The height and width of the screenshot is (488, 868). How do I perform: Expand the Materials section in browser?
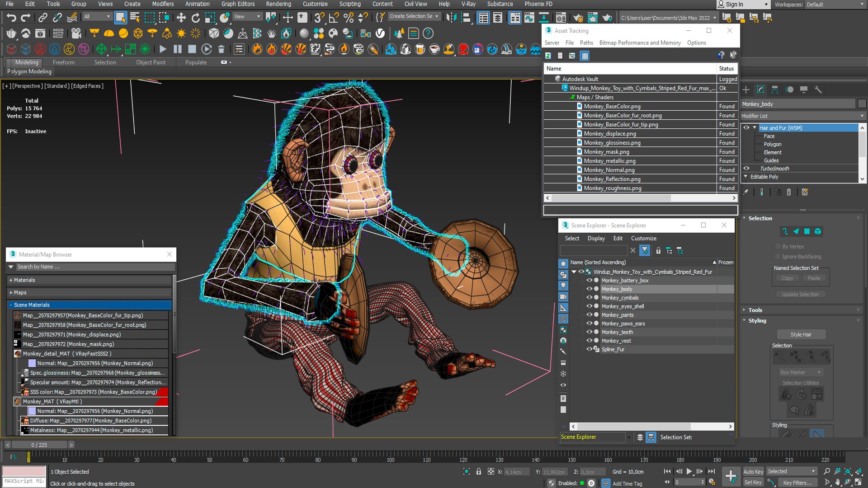[x=10, y=280]
